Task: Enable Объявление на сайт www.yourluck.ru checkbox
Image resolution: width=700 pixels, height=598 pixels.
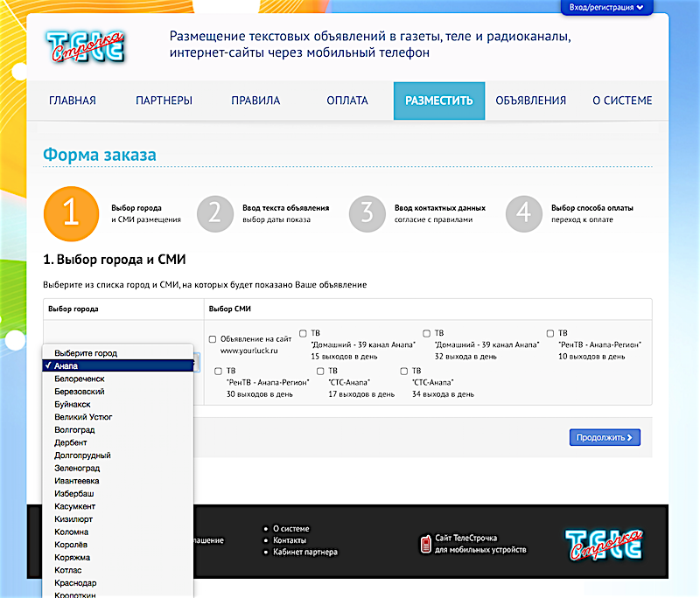Action: 213,339
